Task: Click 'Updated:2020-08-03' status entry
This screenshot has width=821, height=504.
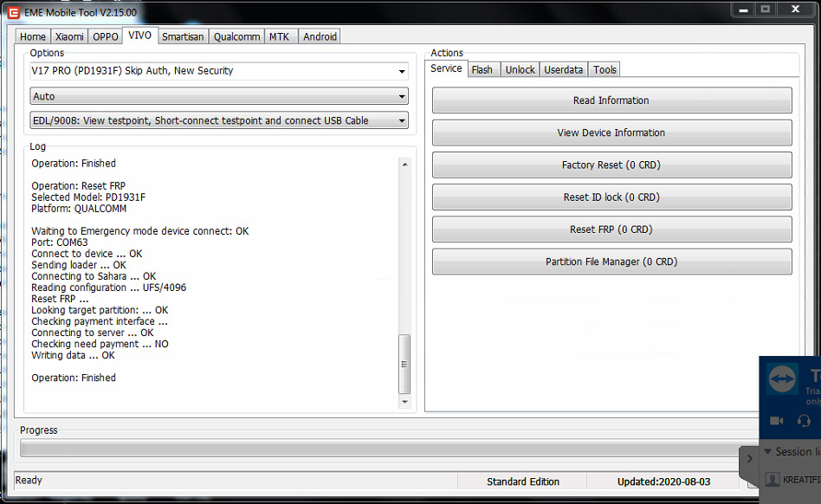Action: click(663, 481)
